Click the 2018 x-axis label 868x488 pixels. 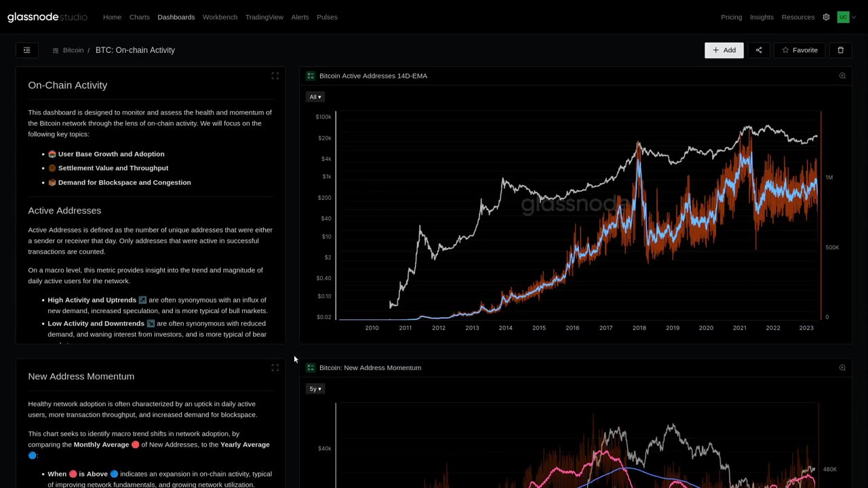coord(639,328)
